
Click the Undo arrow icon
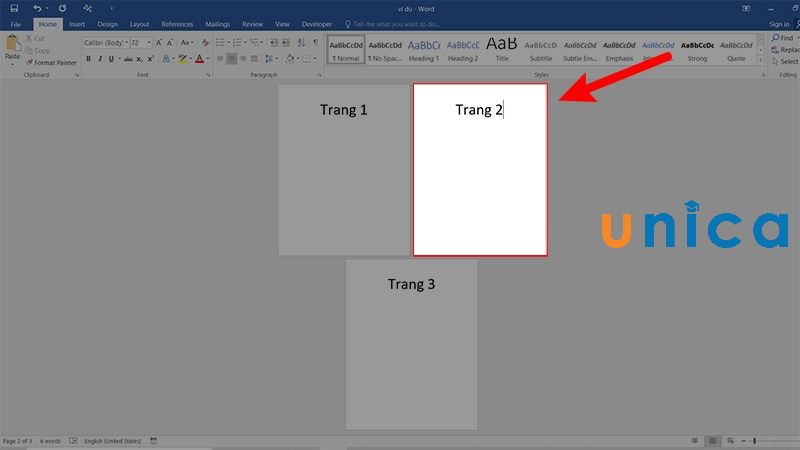[37, 8]
